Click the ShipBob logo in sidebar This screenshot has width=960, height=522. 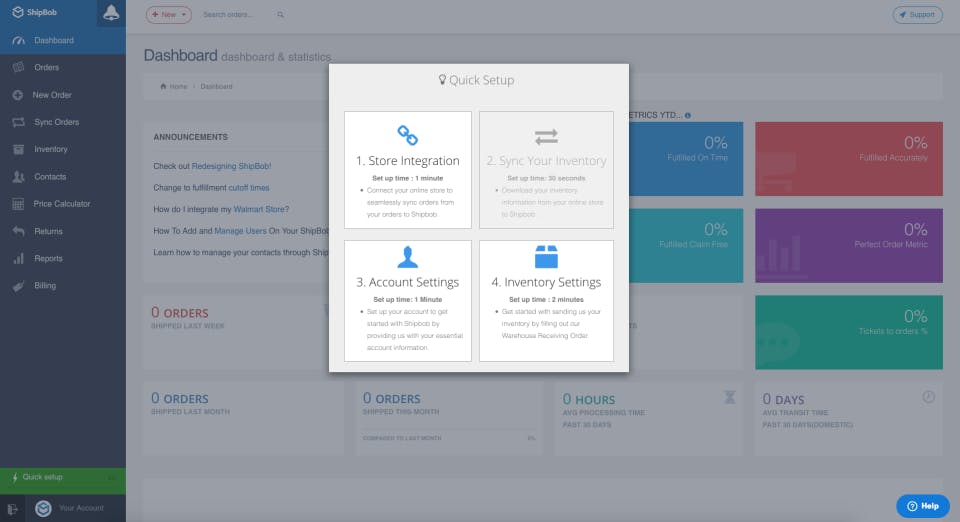[x=35, y=12]
